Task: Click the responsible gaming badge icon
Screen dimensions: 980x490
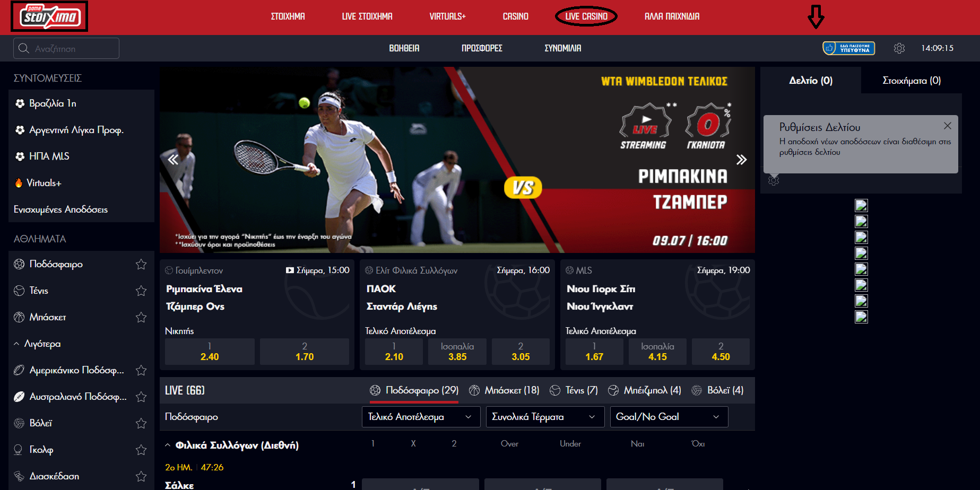Action: (848, 48)
